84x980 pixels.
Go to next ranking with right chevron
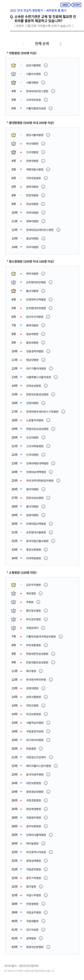60,44
